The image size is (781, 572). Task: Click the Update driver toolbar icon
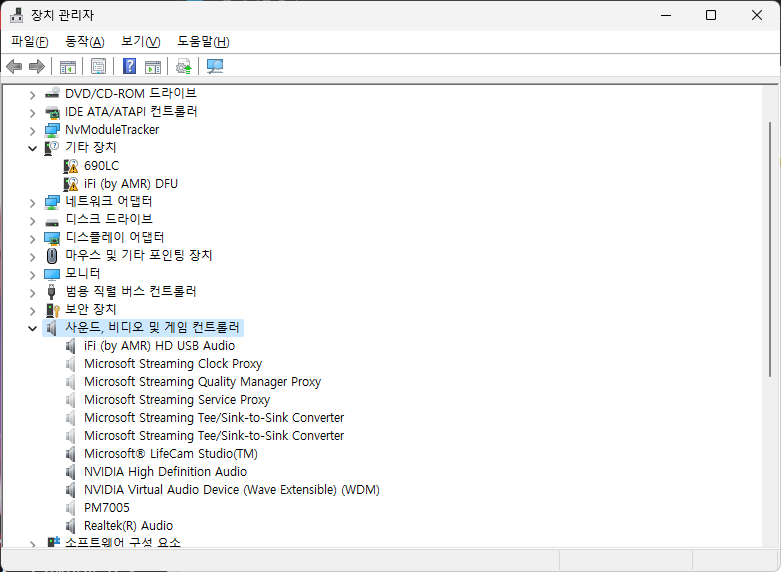tap(184, 66)
